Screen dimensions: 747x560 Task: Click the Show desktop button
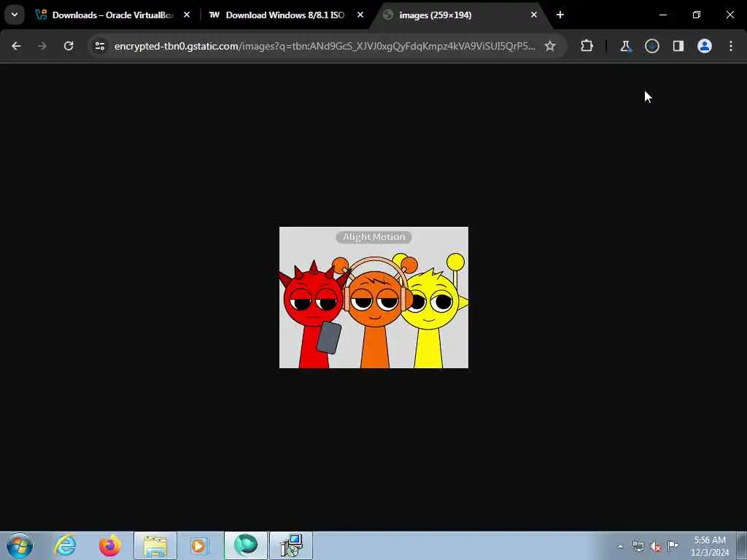(742, 545)
